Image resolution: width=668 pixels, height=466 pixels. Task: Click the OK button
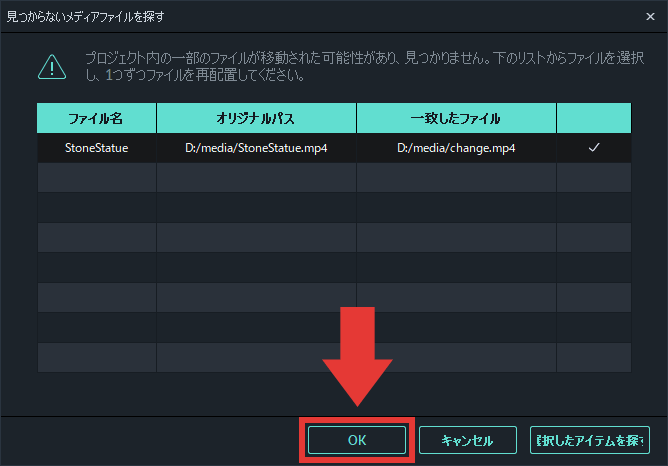click(357, 440)
